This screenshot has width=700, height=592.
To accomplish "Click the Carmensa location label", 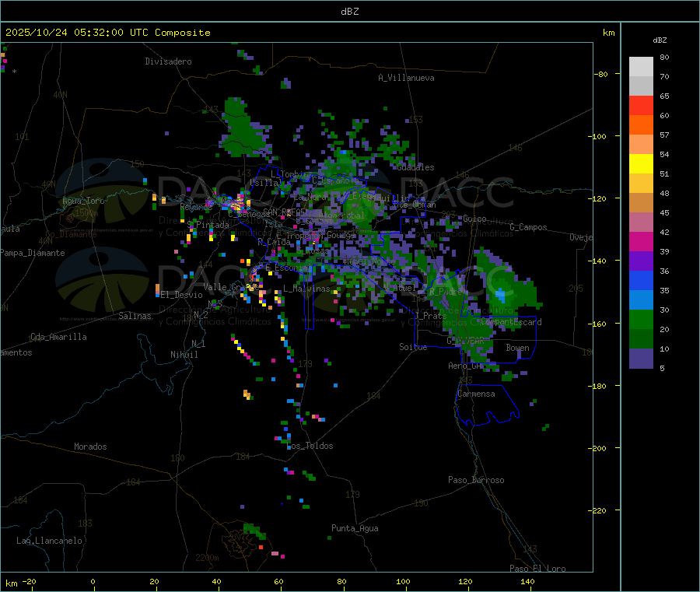I will coord(476,394).
